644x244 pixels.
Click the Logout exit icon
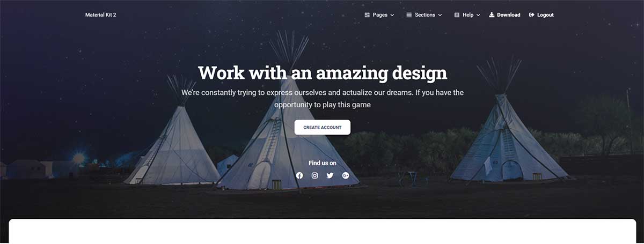click(x=532, y=15)
